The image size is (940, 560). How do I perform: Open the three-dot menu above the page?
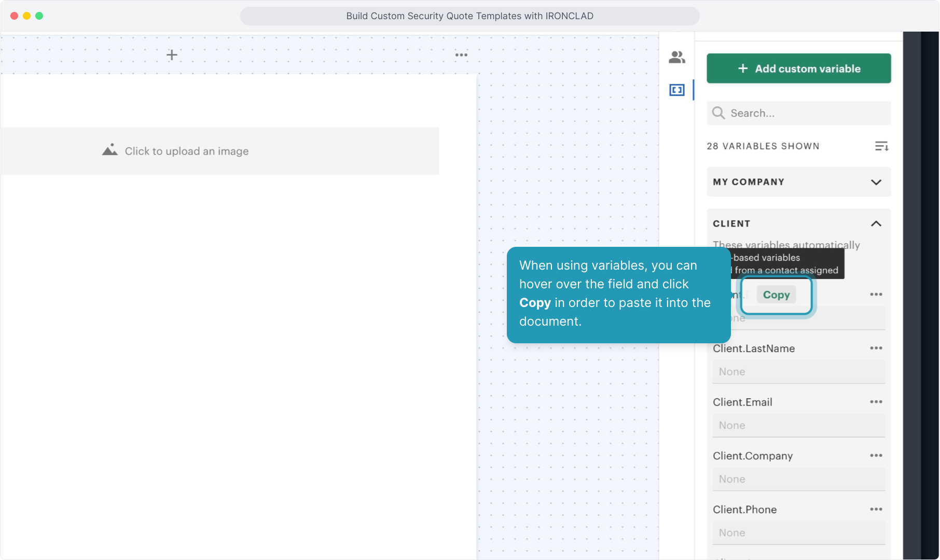point(461,55)
